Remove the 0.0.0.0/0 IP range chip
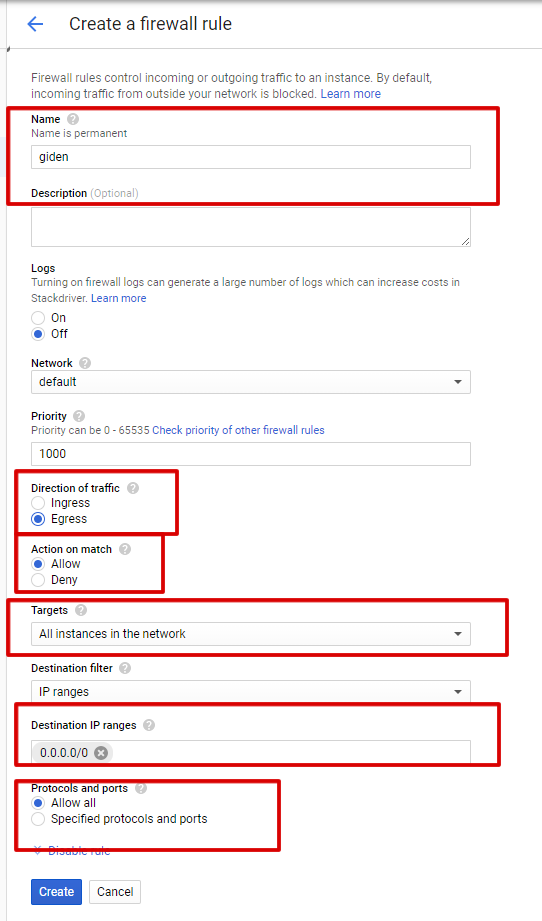Screen dimensions: 542x921 coord(101,752)
